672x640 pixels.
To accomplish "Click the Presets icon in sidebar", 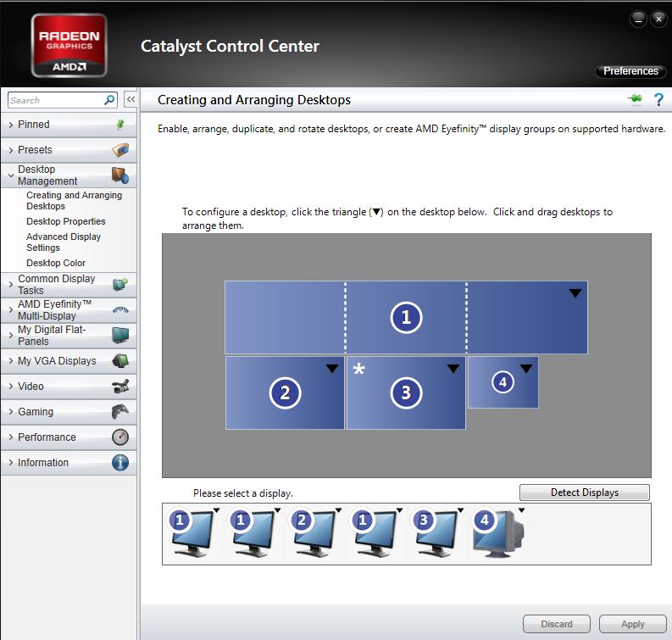I will (x=120, y=150).
